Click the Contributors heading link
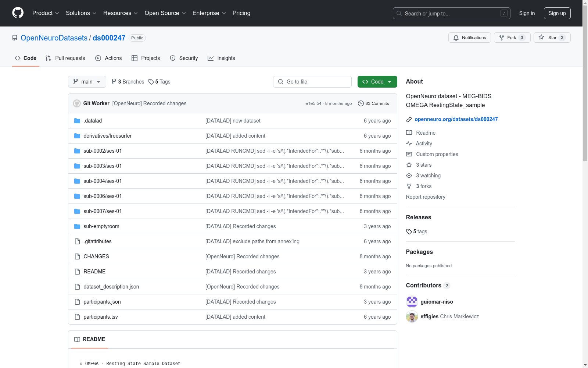This screenshot has height=368, width=588. pos(424,285)
